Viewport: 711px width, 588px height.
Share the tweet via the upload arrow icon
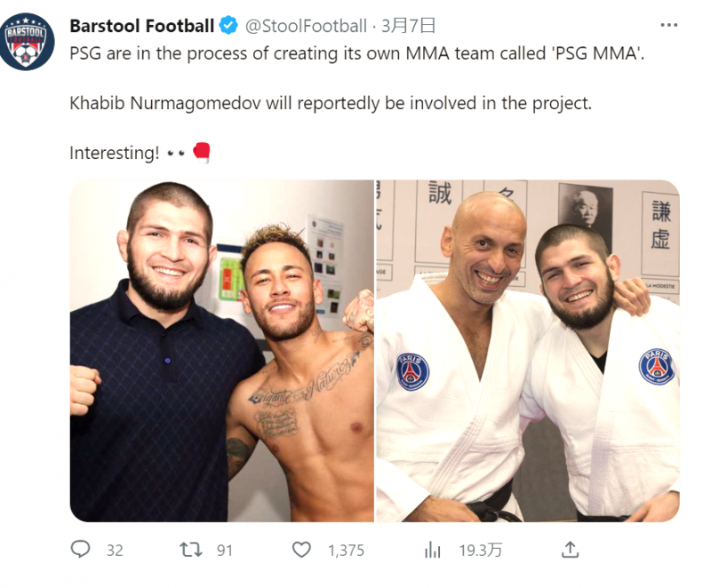click(x=570, y=551)
